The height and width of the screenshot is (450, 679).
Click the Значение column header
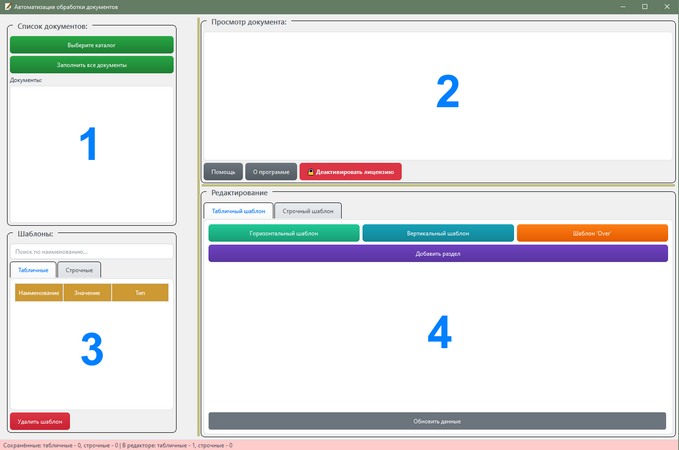pyautogui.click(x=87, y=293)
